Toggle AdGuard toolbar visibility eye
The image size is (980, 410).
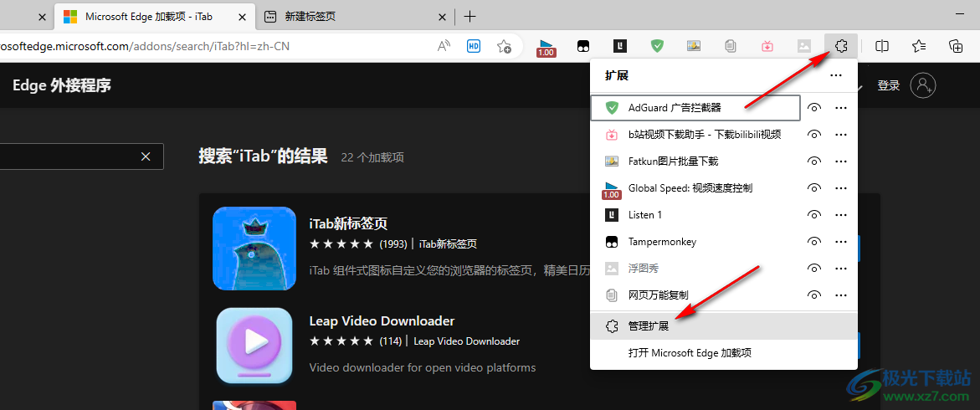tap(813, 107)
